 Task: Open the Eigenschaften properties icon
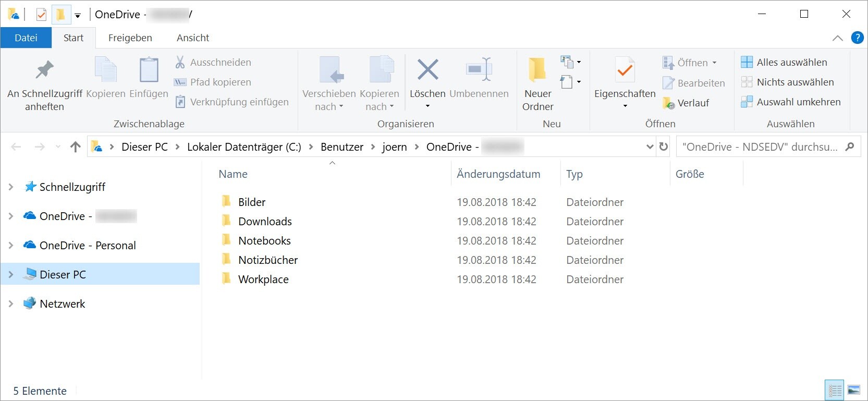[625, 70]
